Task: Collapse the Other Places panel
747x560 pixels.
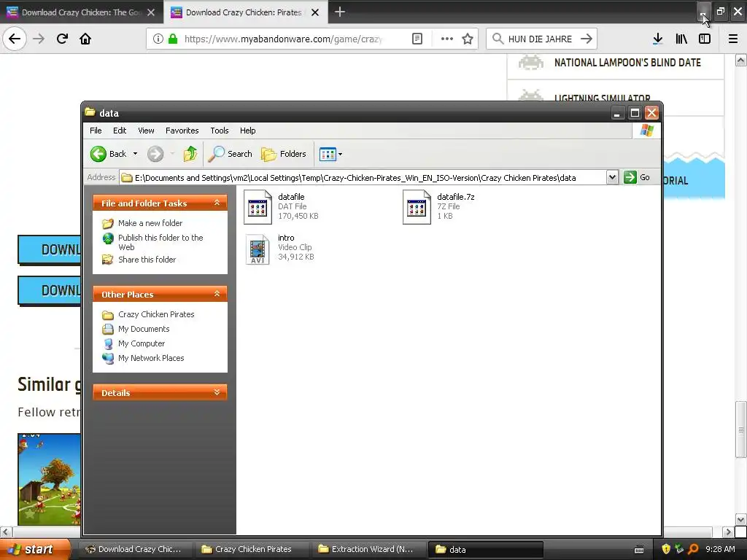Action: pos(217,294)
